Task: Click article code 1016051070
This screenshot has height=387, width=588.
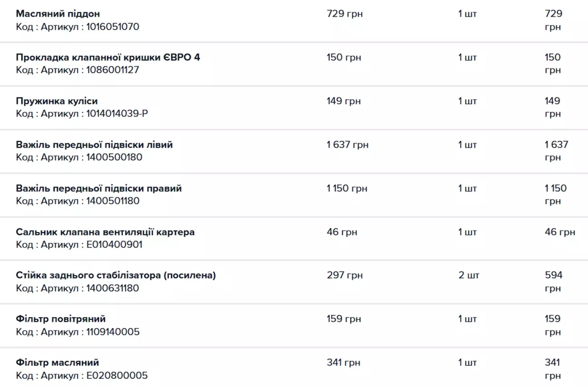Action: (113, 27)
